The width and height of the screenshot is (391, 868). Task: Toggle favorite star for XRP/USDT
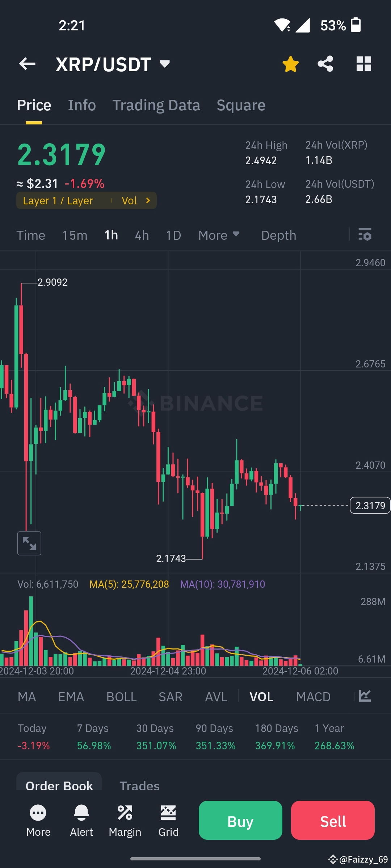click(x=290, y=63)
